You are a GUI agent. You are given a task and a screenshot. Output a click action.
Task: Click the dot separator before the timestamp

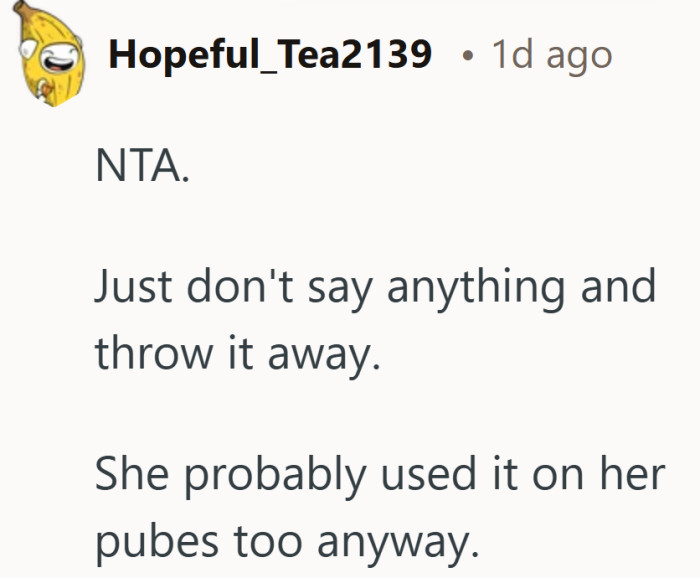(466, 55)
